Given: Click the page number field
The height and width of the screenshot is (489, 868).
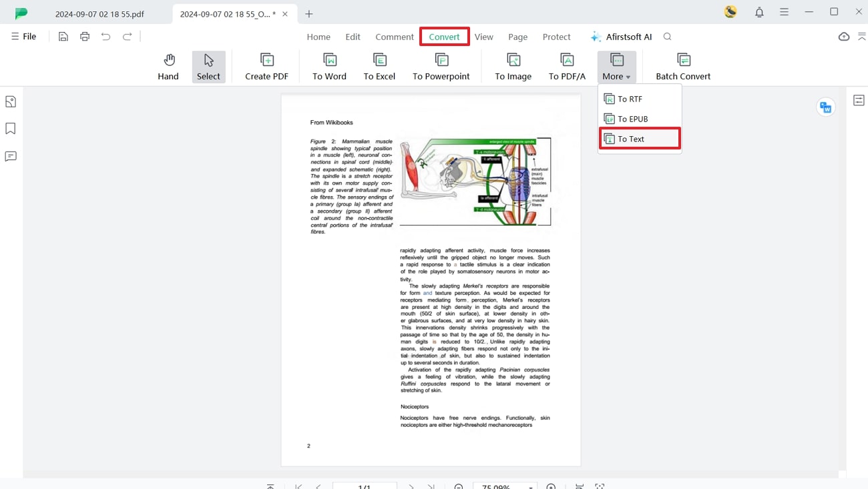Looking at the screenshot, I should [x=365, y=486].
